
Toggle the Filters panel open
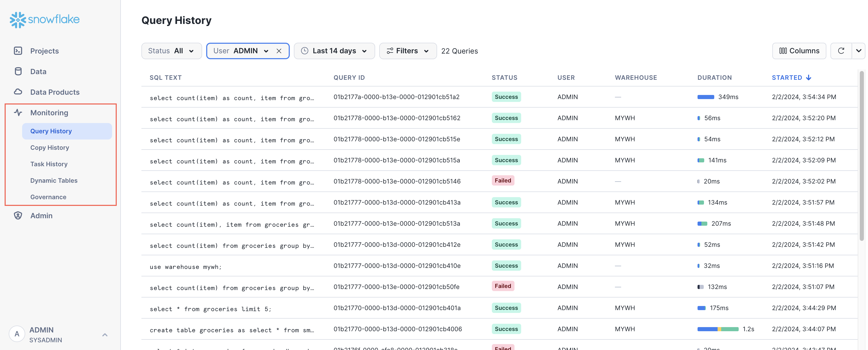tap(407, 50)
